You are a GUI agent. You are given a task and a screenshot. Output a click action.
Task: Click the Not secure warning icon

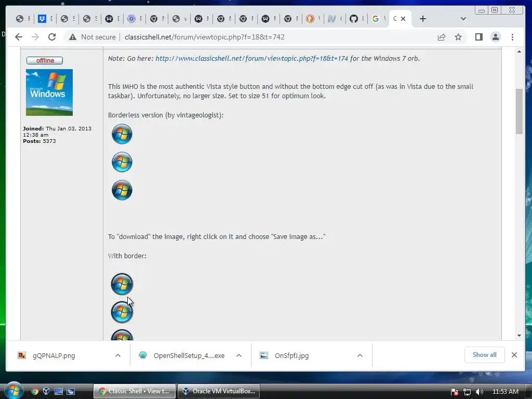click(73, 37)
